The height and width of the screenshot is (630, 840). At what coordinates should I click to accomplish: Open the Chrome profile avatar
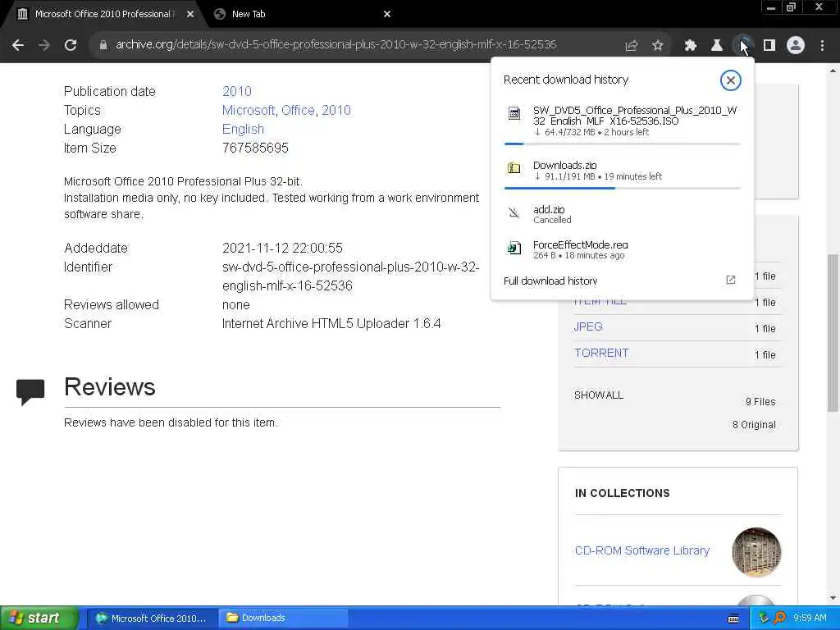point(796,46)
